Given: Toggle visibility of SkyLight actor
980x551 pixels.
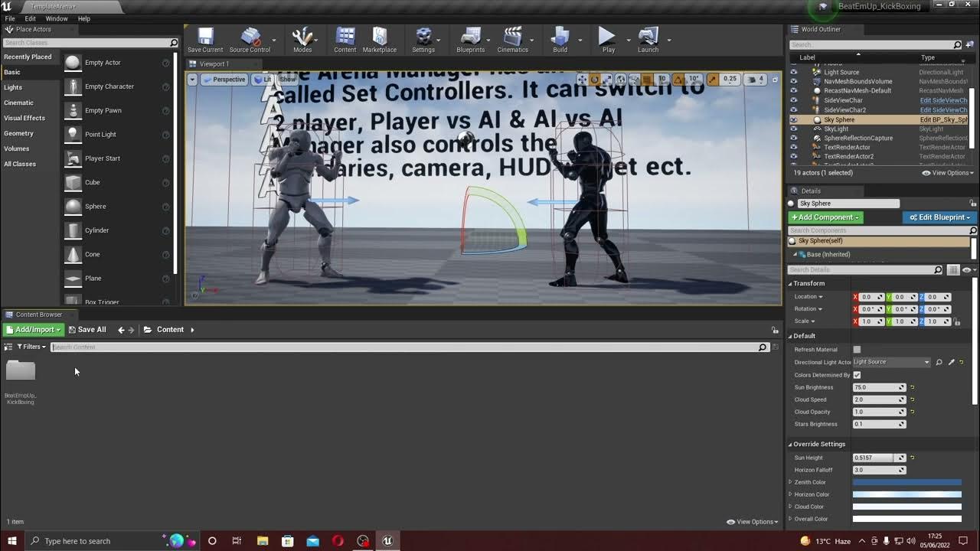Looking at the screenshot, I should [x=793, y=129].
